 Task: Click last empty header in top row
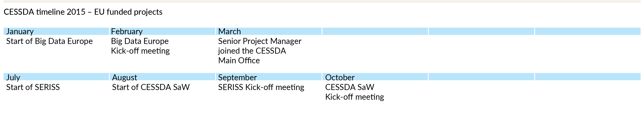[x=588, y=32]
